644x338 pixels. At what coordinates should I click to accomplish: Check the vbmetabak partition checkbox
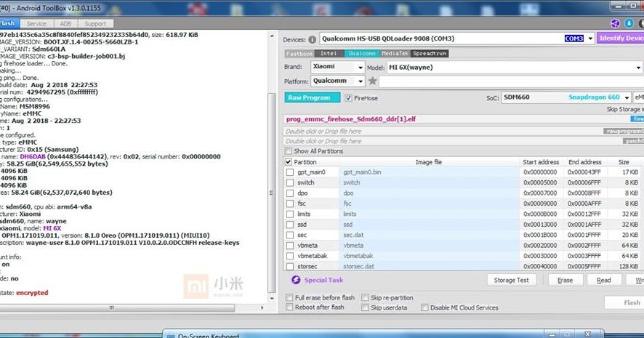coord(290,256)
